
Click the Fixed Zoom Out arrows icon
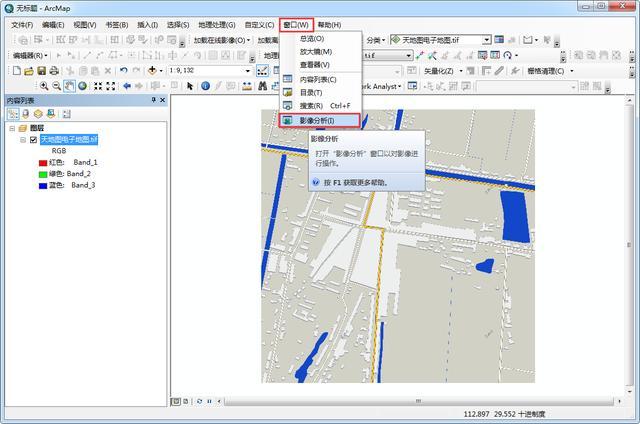[111, 86]
